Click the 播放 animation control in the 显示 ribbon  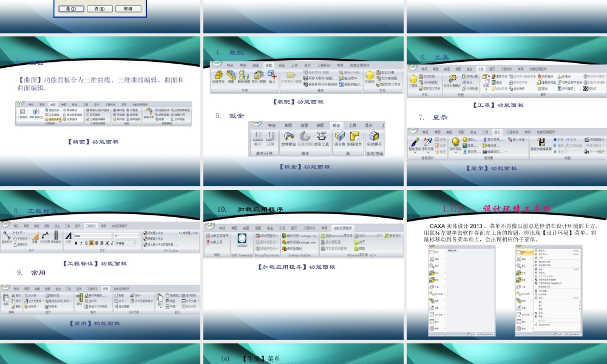click(x=558, y=146)
